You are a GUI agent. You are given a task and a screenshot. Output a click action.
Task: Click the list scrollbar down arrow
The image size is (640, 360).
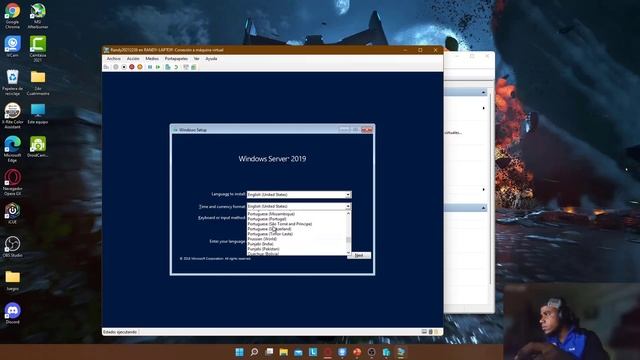coord(349,253)
